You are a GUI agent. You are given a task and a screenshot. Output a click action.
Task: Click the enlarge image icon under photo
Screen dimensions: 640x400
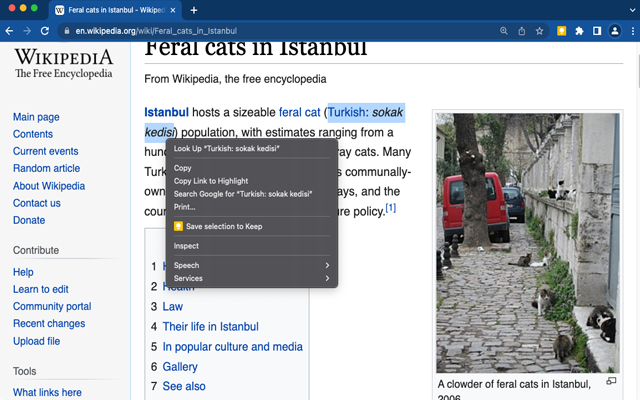(611, 381)
